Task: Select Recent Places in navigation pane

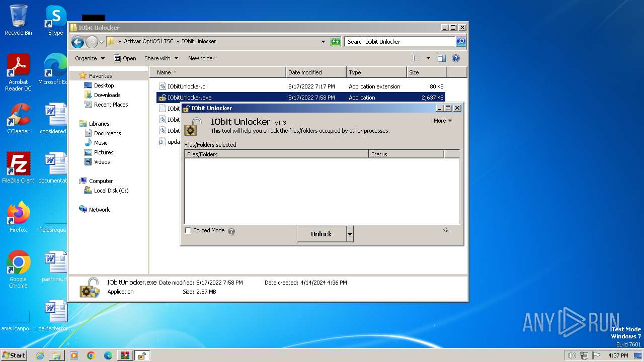Action: (111, 105)
